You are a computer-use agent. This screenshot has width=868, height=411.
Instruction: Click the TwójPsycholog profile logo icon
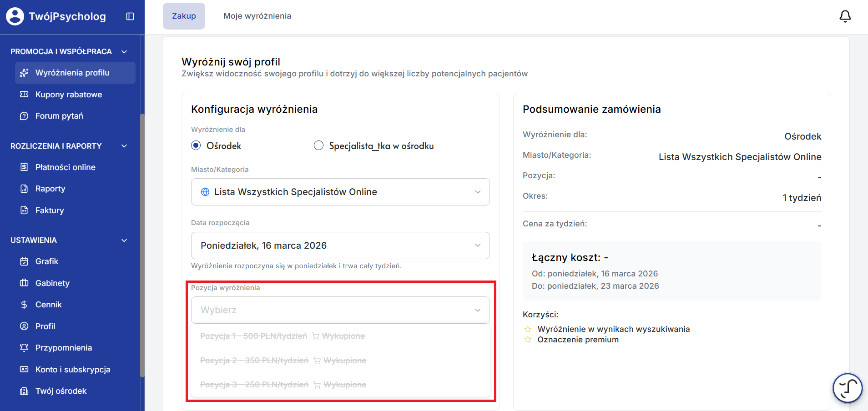pos(15,16)
